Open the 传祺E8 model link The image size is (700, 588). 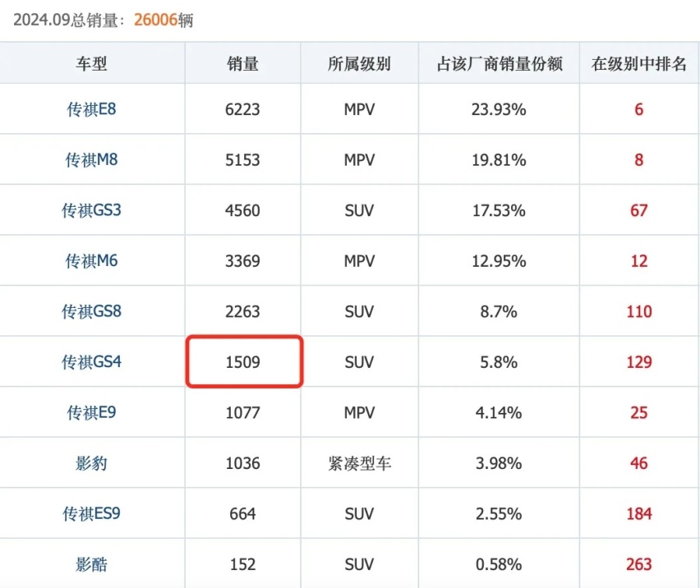91,109
